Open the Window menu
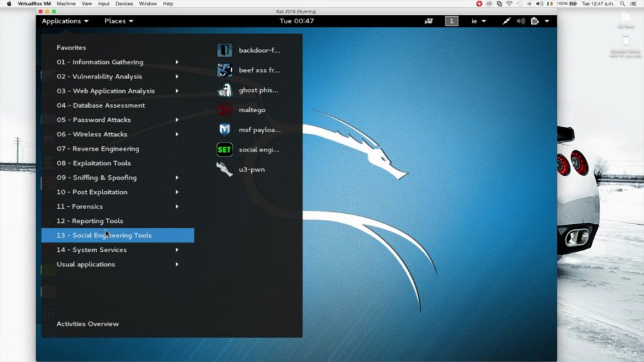 coord(147,4)
